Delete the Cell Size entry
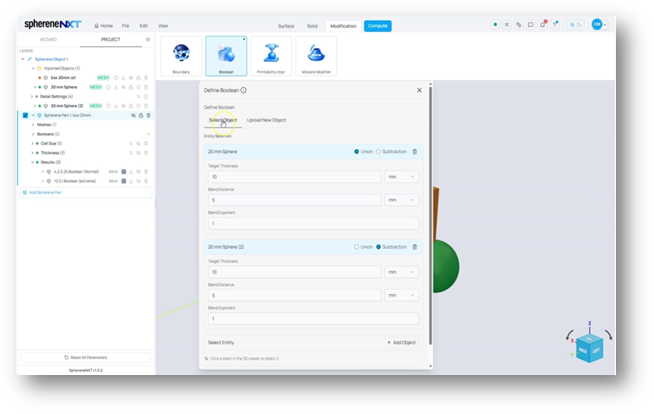 tap(146, 143)
